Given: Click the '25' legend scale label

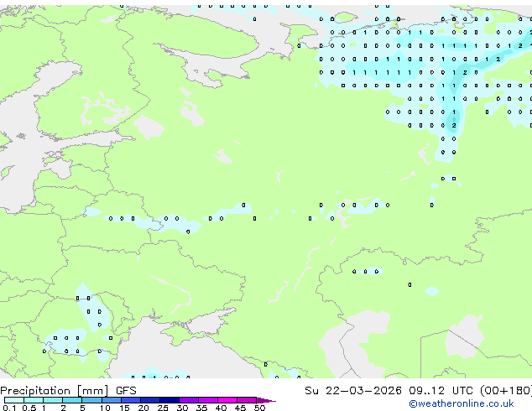Looking at the screenshot, I should (x=163, y=408).
